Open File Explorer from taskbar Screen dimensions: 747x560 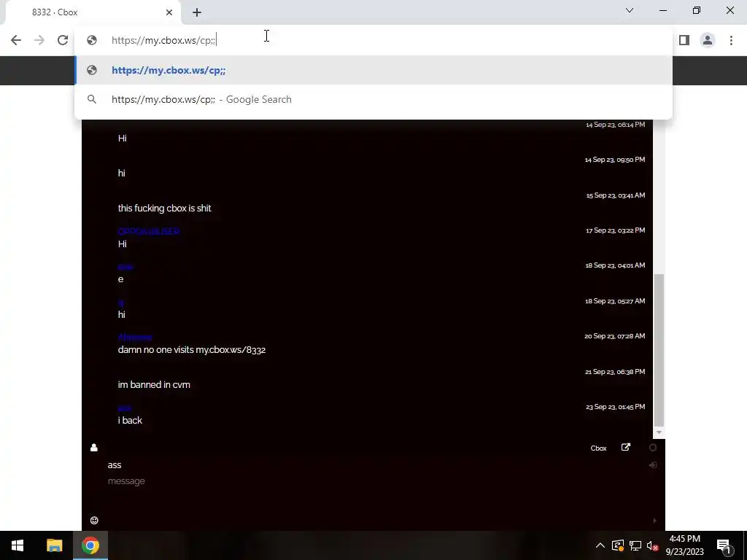(x=54, y=545)
